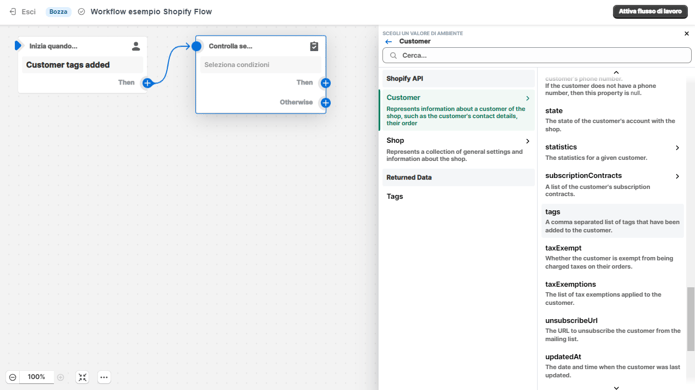
Task: Click the Bozza draft badge
Action: [58, 12]
